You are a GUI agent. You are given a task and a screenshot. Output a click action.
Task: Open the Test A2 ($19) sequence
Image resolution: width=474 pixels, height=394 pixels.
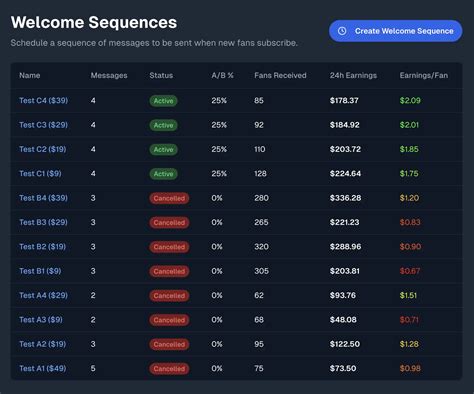43,344
